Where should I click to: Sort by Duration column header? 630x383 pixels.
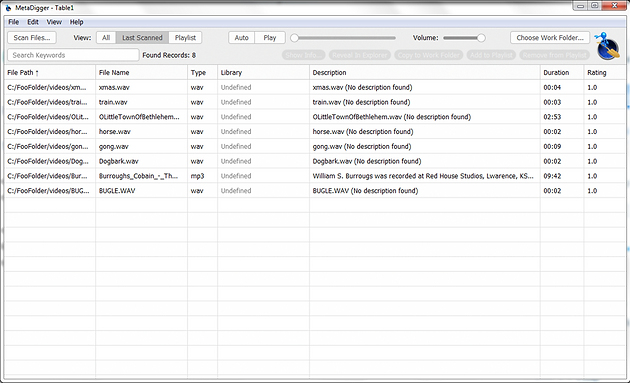(x=562, y=73)
